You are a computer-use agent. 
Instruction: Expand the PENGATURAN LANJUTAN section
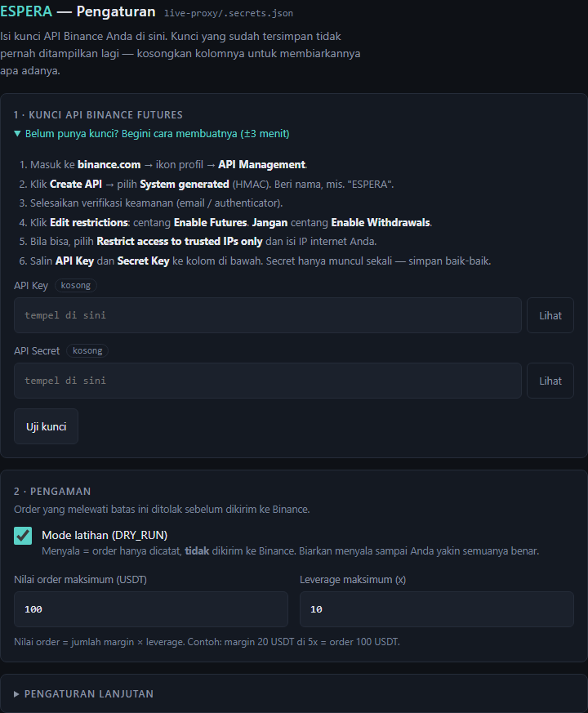click(x=83, y=694)
